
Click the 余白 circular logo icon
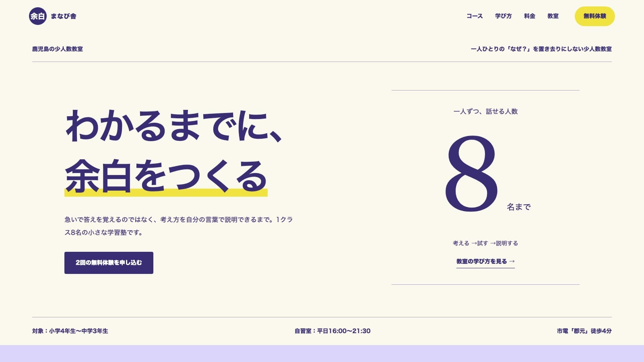click(x=38, y=16)
